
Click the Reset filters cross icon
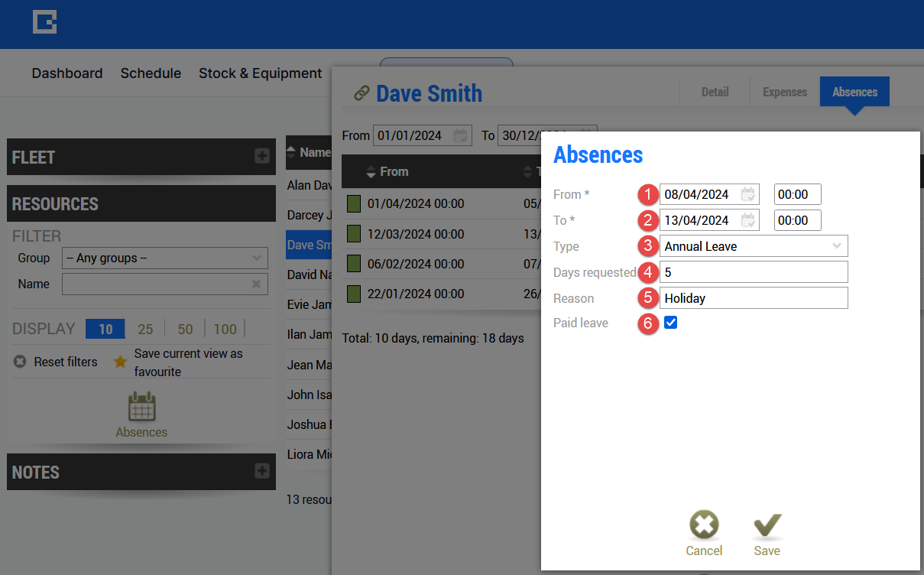click(x=20, y=362)
